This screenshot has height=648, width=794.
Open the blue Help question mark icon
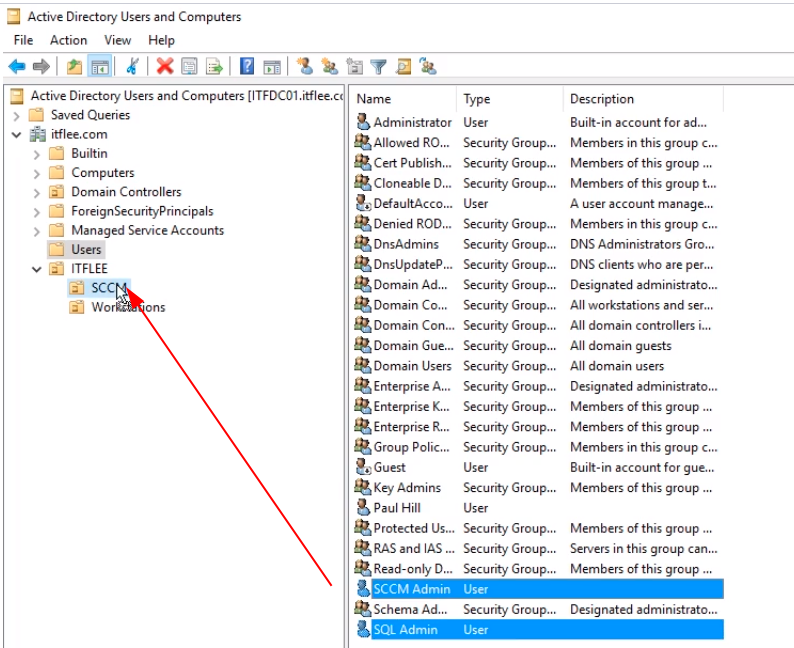coord(247,67)
